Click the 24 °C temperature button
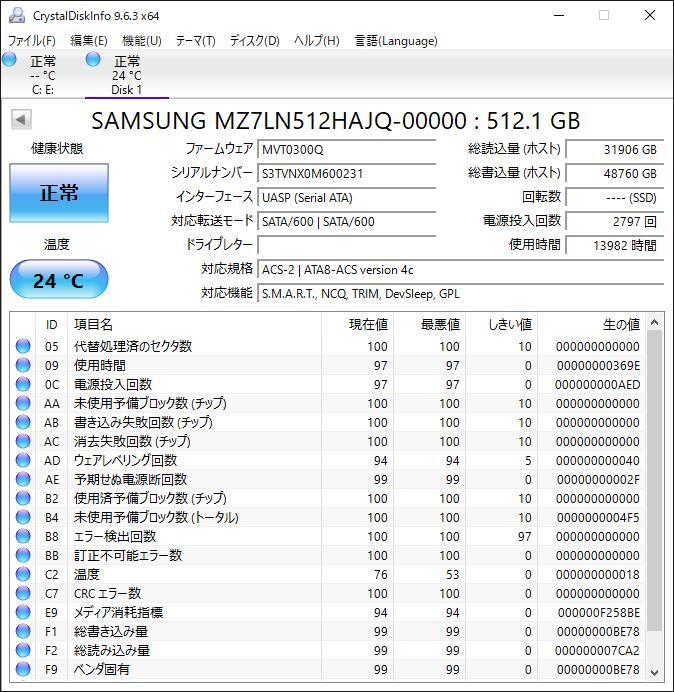674x692 pixels. pos(59,280)
